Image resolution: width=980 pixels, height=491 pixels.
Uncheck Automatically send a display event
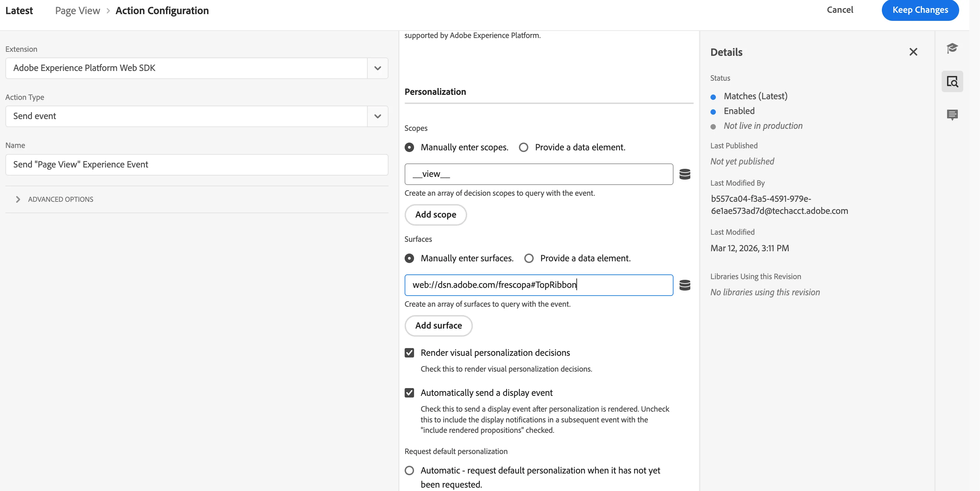click(409, 393)
